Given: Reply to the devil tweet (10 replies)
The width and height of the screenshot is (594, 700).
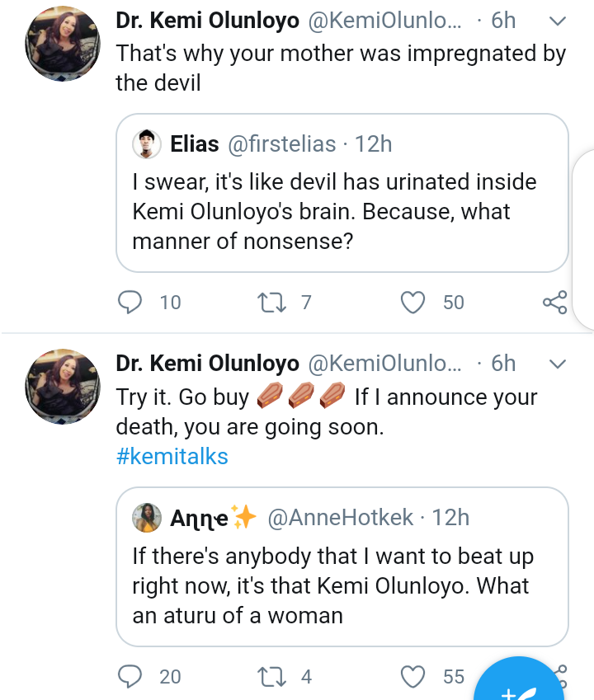Looking at the screenshot, I should (x=130, y=303).
